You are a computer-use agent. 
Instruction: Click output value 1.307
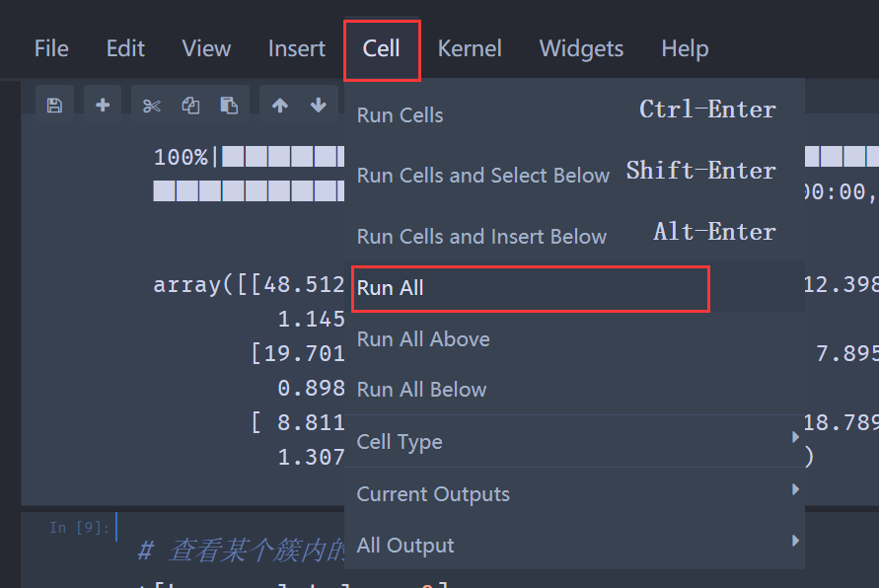(311, 458)
